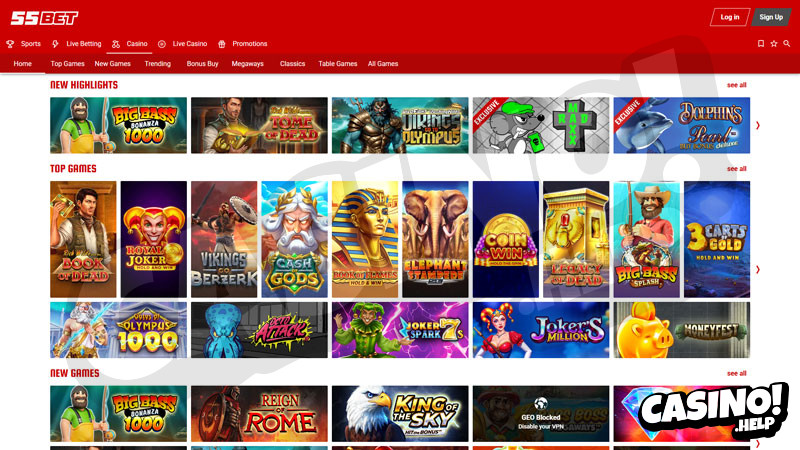The height and width of the screenshot is (450, 800).
Task: Open Promotions page
Action: pyautogui.click(x=249, y=44)
